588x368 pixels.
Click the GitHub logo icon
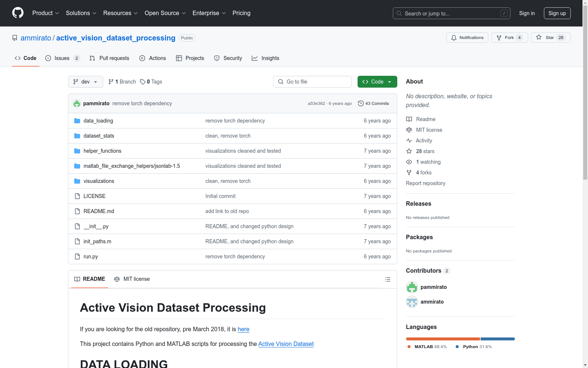[18, 13]
